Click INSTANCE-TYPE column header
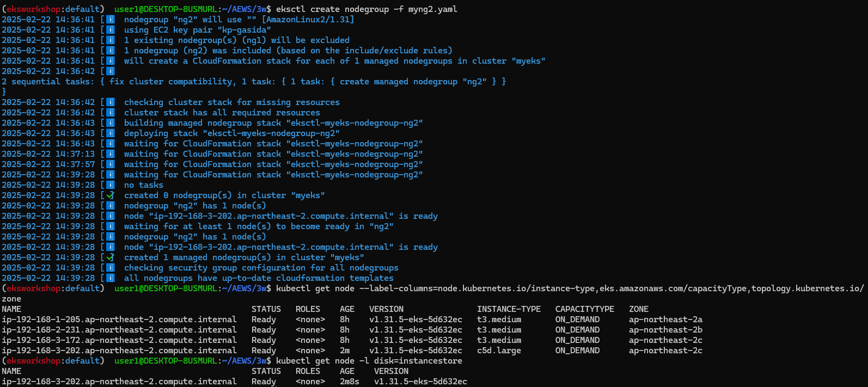This screenshot has width=868, height=387. (x=509, y=309)
